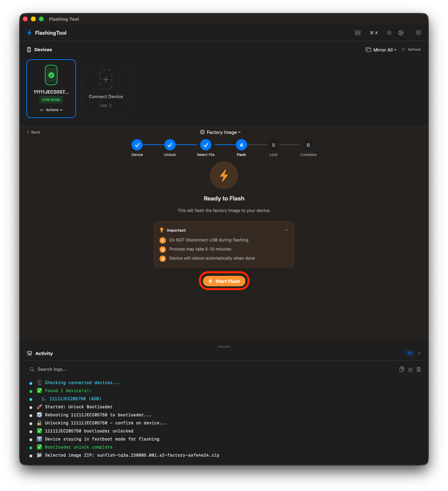Open the Mirror All dropdown
The image size is (448, 491).
(381, 50)
